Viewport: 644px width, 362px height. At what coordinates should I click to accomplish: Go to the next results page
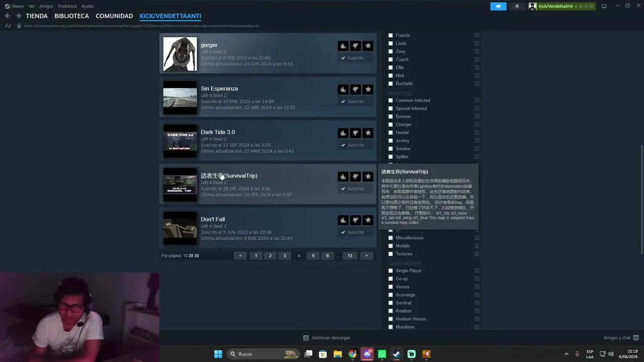[366, 255]
